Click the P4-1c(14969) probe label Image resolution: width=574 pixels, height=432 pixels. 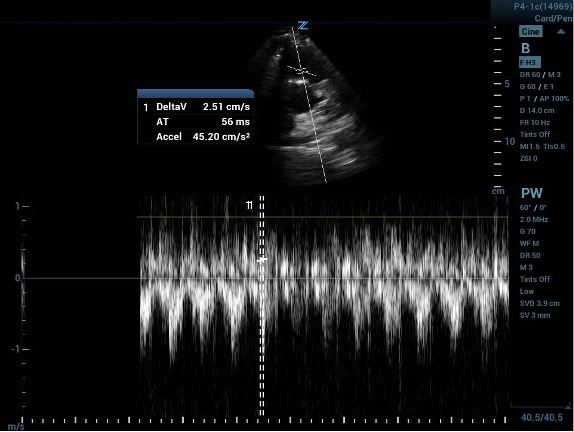(x=543, y=7)
